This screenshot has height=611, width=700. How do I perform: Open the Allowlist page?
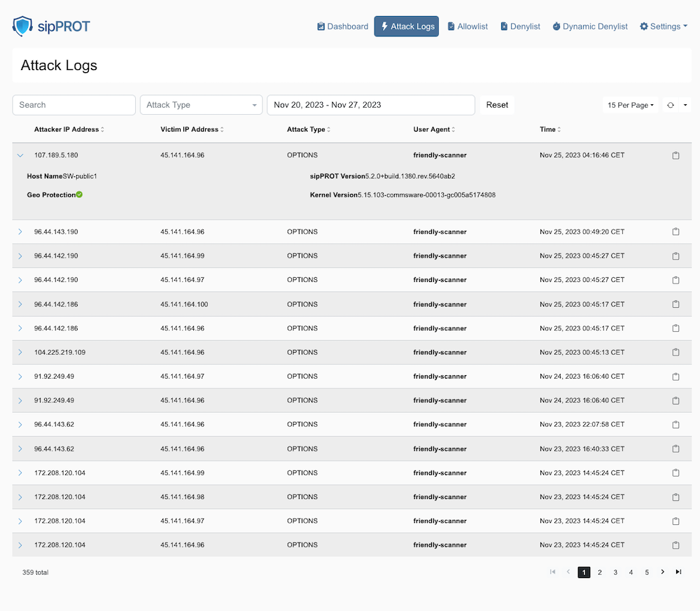[467, 27]
